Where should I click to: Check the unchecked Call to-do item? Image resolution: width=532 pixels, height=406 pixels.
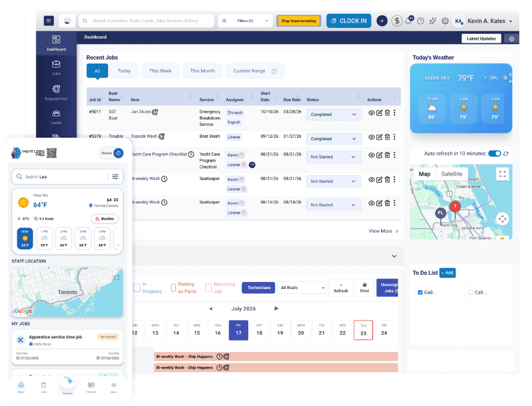[471, 293]
